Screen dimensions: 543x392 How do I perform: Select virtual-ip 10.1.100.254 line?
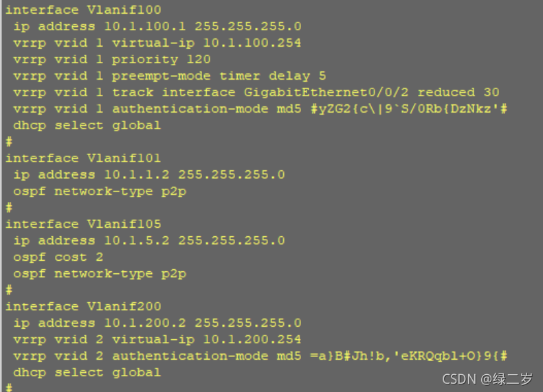pos(157,43)
